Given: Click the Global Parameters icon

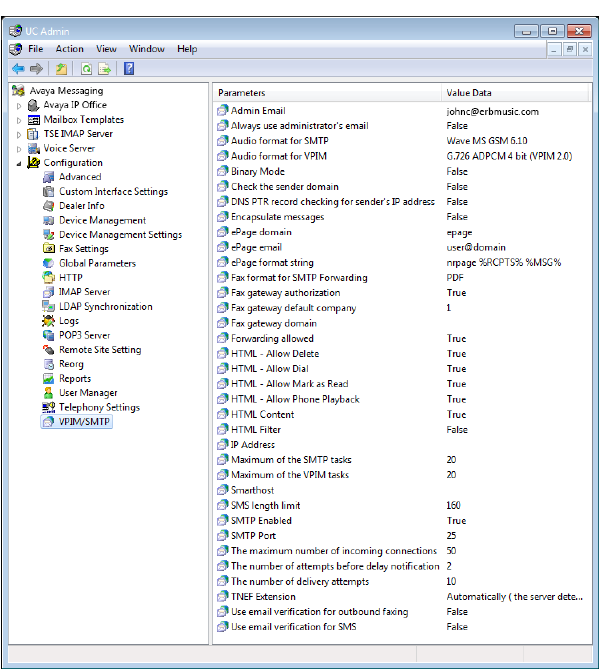Looking at the screenshot, I should tap(49, 263).
